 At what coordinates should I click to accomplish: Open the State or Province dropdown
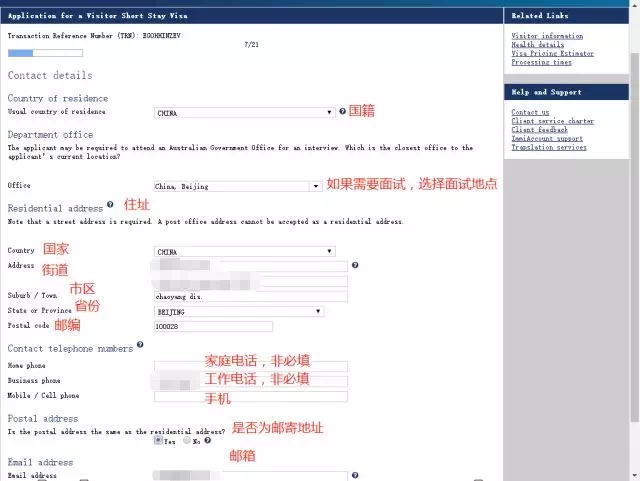(x=239, y=311)
